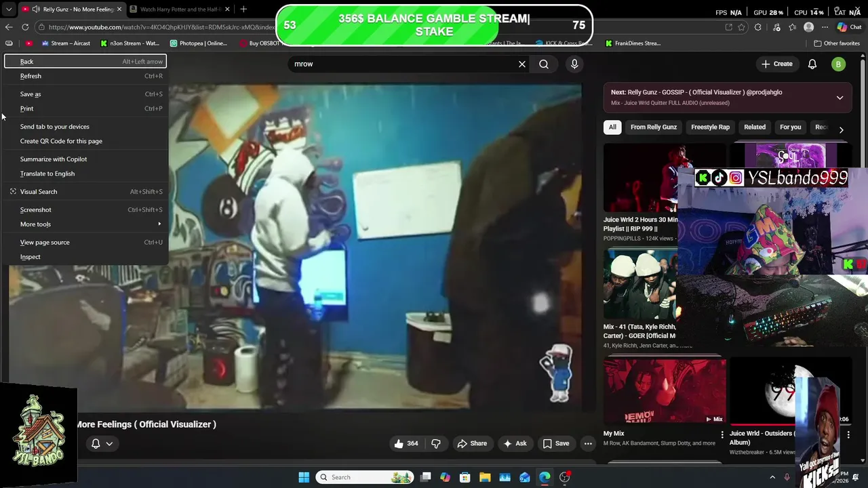Click the Share button under video
This screenshot has width=868, height=488.
click(x=472, y=443)
